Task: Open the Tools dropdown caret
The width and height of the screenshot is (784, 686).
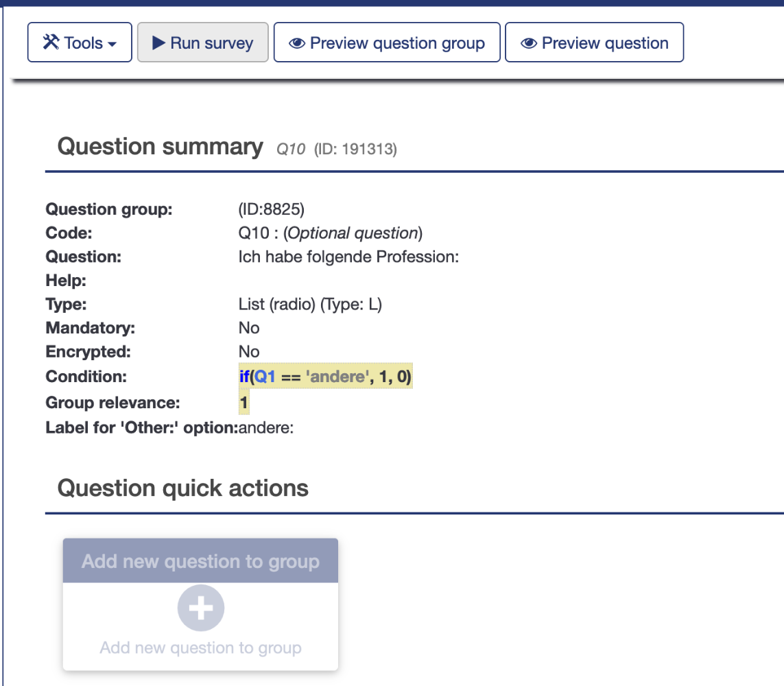Action: [x=112, y=44]
